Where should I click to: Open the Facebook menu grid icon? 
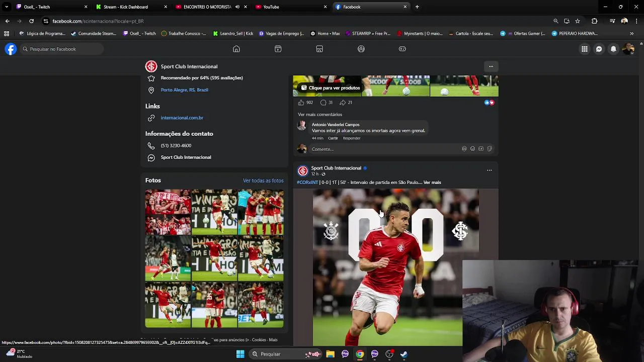[584, 49]
